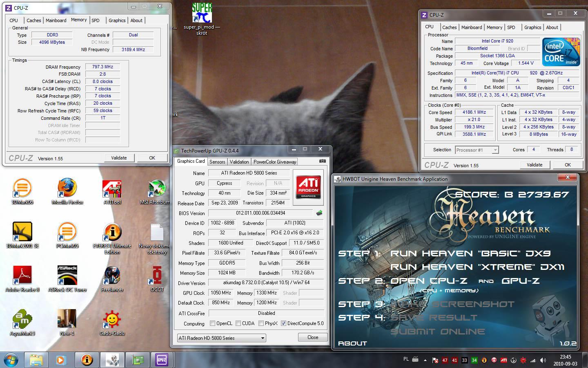Click the Close button in GPU-Z

coord(313,337)
